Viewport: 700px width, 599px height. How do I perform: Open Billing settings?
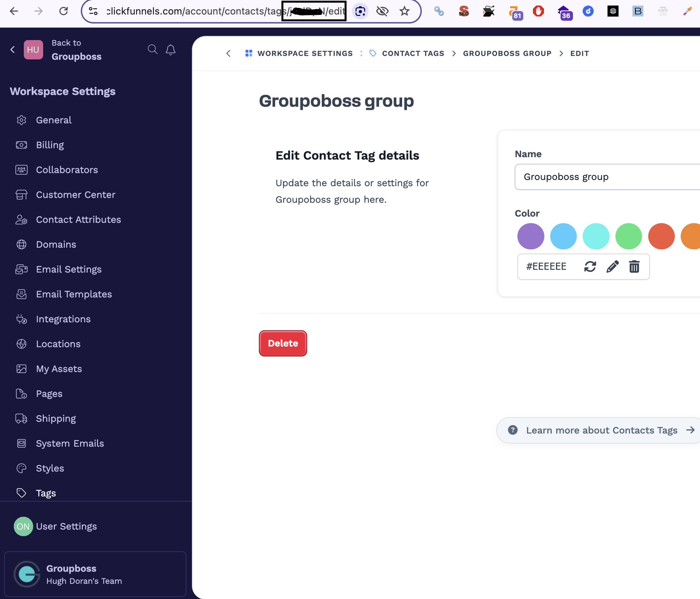[x=50, y=145]
